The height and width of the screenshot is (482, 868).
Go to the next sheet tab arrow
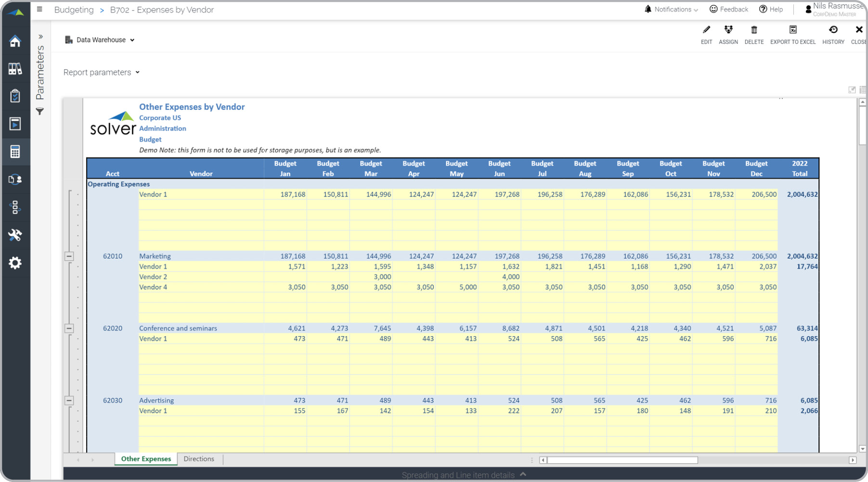tap(92, 460)
